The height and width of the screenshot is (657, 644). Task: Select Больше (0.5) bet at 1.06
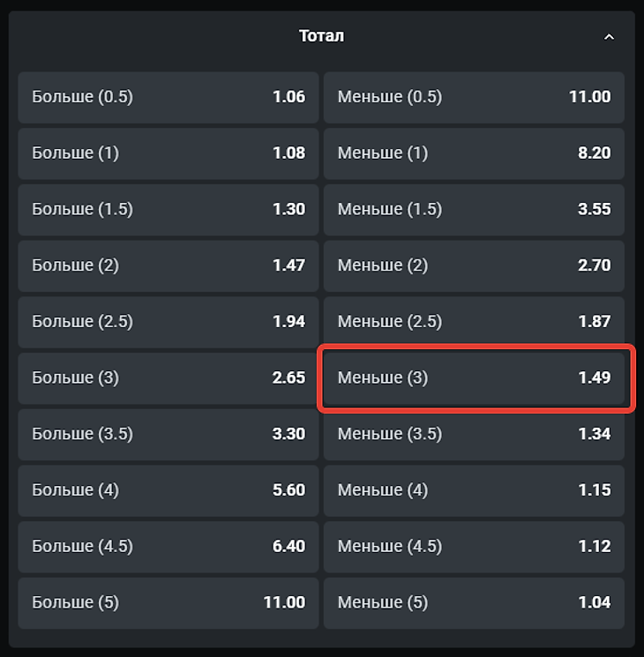(x=168, y=97)
